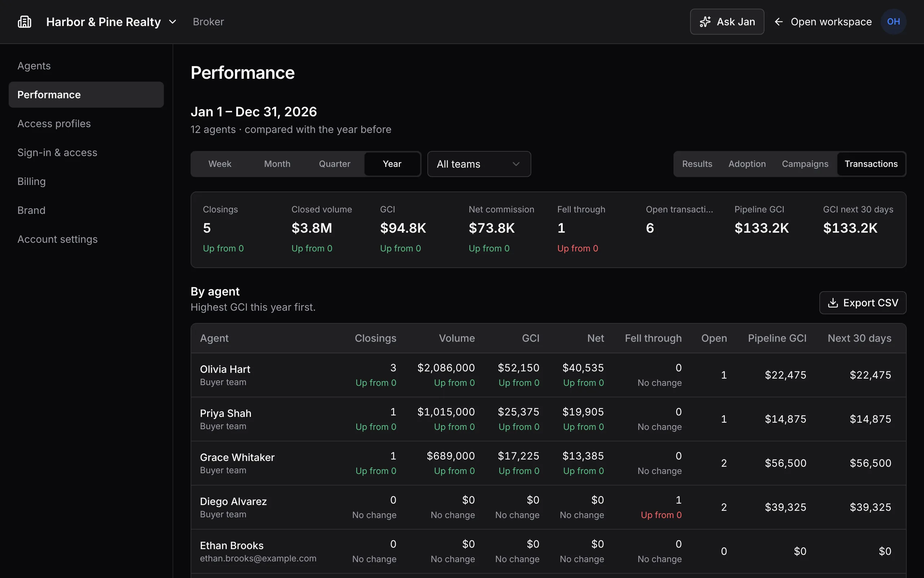Click the Pipeline GCI column header
Viewport: 924px width, 578px height.
(x=777, y=338)
